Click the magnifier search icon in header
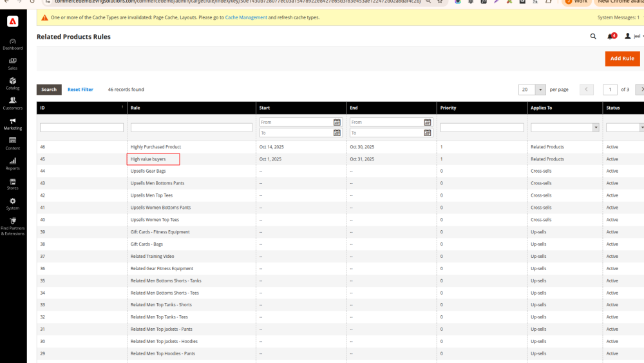This screenshot has width=644, height=363. 593,37
